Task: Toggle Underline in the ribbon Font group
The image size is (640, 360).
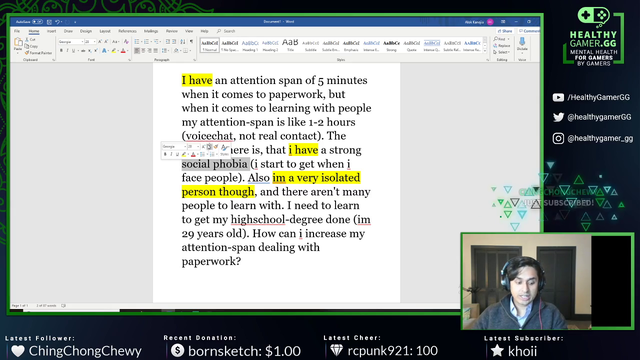Action: click(x=73, y=51)
